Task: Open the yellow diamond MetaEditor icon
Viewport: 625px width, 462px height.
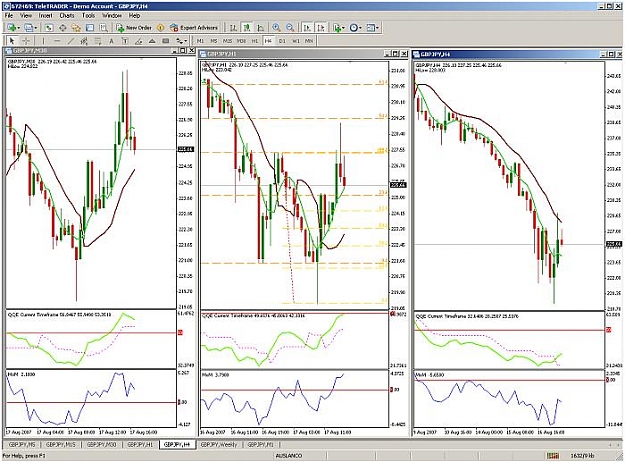Action: (160, 28)
